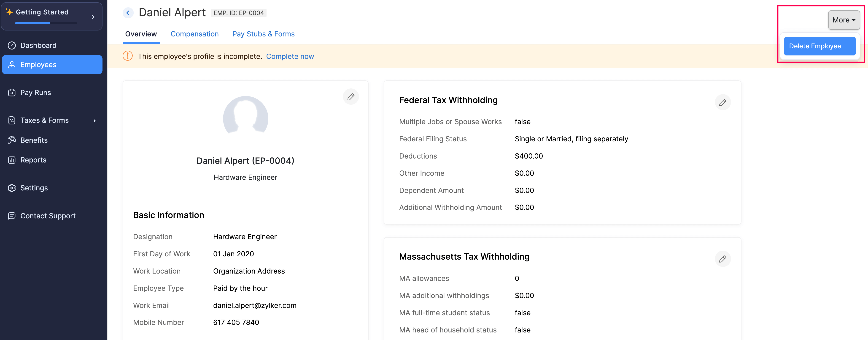Click the Complete now profile link
Viewport: 868px width, 340px height.
[x=290, y=56]
